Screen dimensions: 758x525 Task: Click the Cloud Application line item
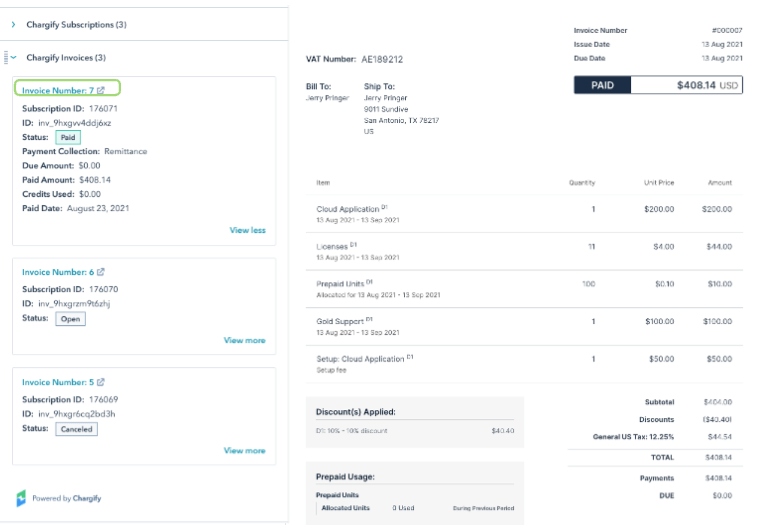tap(348, 209)
